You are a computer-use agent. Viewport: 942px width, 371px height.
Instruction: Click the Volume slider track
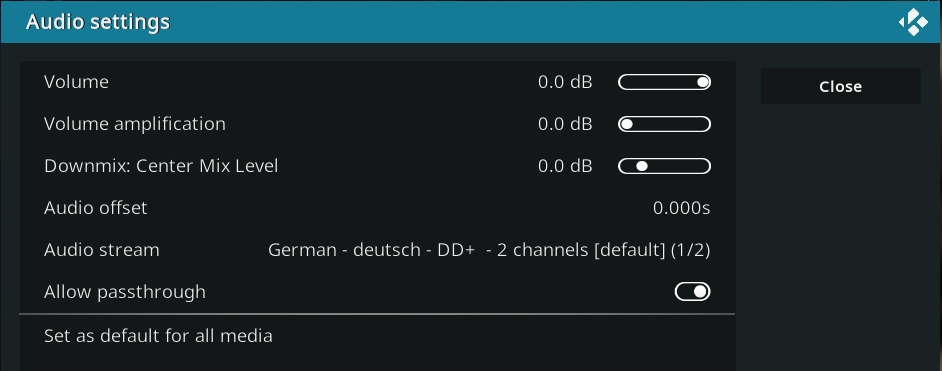coord(664,82)
